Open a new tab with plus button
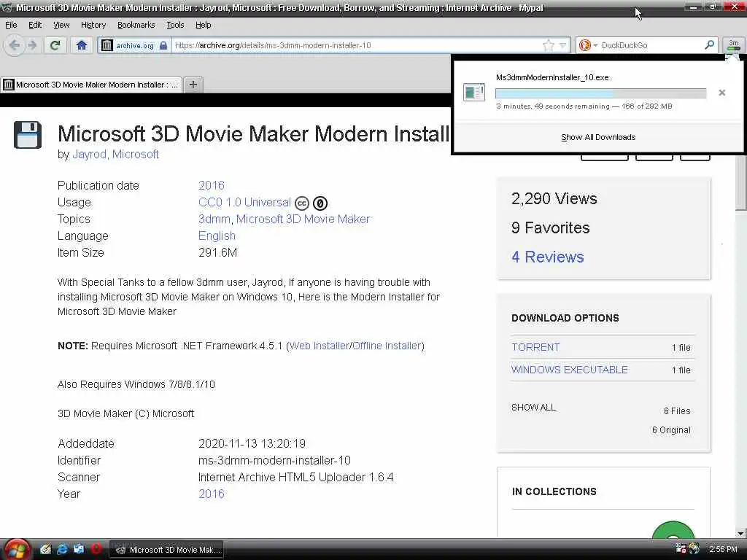This screenshot has width=747, height=560. tap(193, 85)
